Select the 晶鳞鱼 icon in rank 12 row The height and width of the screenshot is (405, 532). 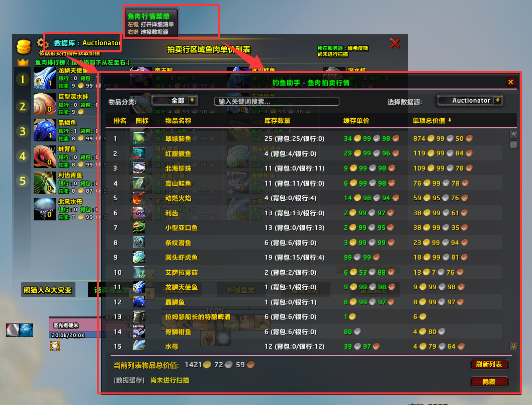point(138,302)
